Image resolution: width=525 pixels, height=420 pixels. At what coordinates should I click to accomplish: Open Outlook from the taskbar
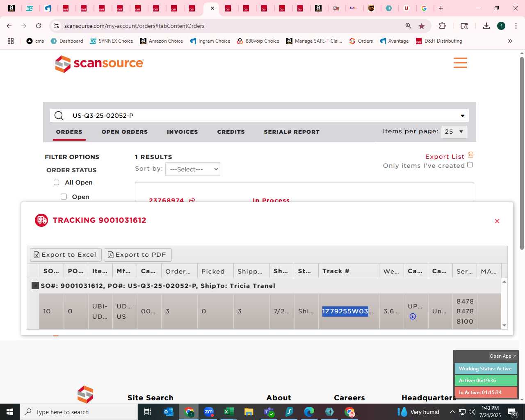pos(169,412)
